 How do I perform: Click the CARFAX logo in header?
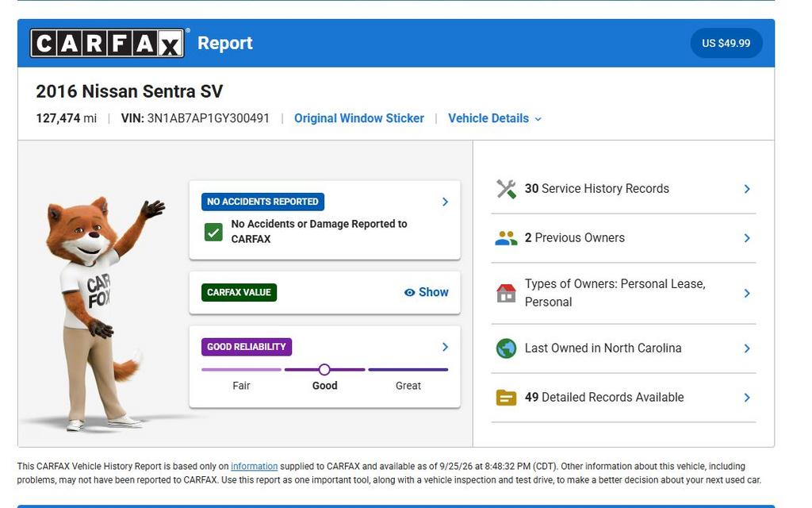(x=107, y=43)
